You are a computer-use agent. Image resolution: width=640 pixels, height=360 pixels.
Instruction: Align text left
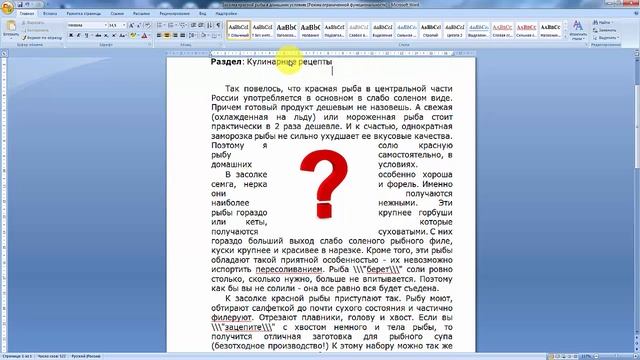159,36
